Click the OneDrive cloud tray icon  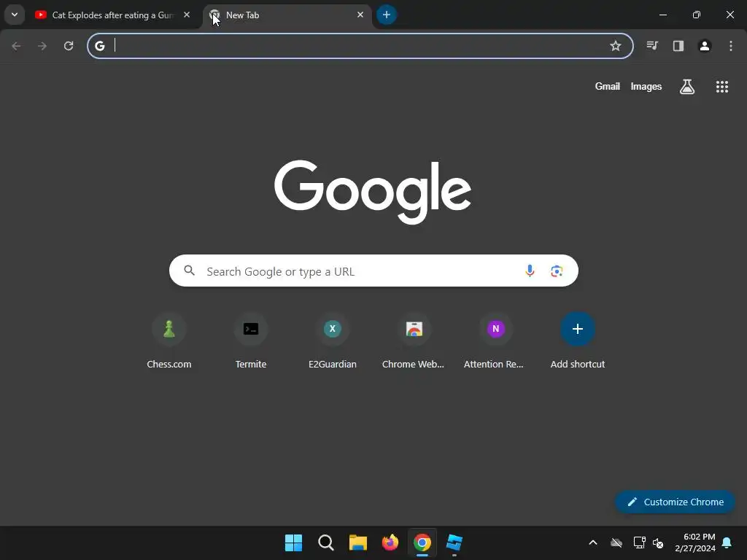616,542
